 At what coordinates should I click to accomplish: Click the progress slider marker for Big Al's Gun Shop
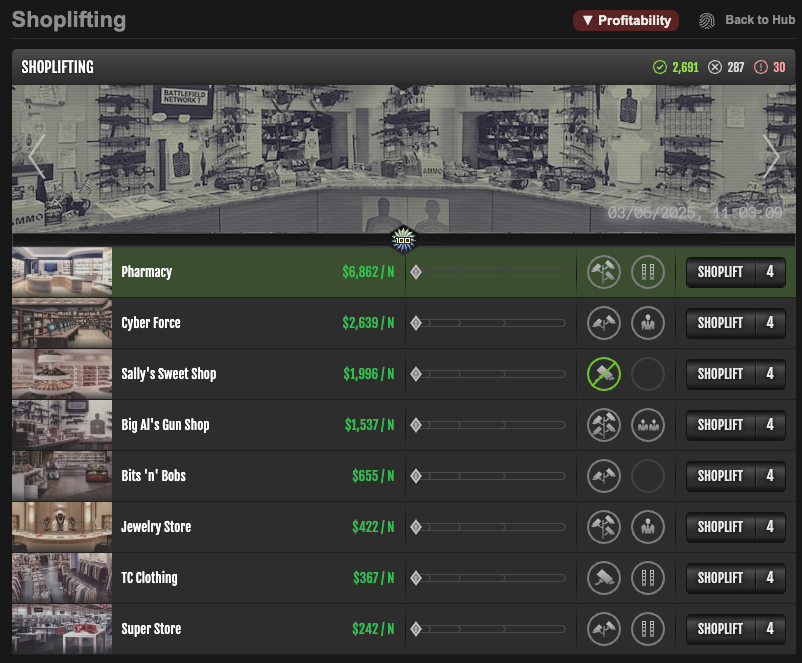(x=416, y=425)
